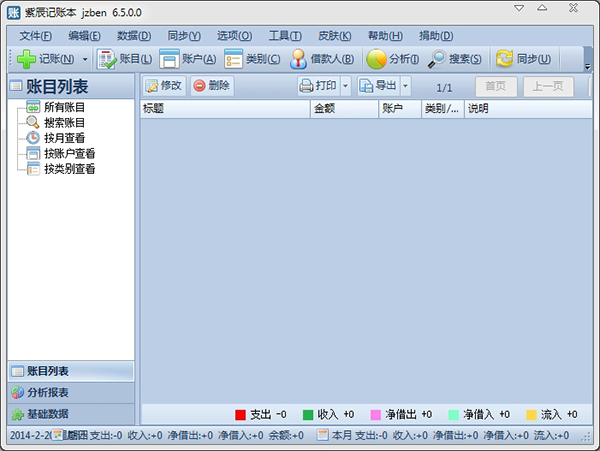Click the 打印 print button

[x=318, y=86]
